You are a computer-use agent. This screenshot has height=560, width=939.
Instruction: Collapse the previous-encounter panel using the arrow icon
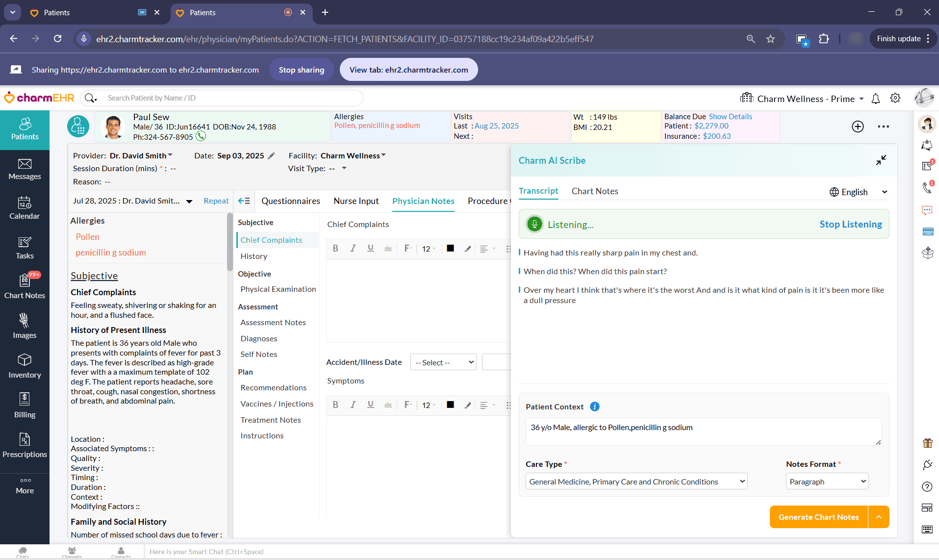244,201
